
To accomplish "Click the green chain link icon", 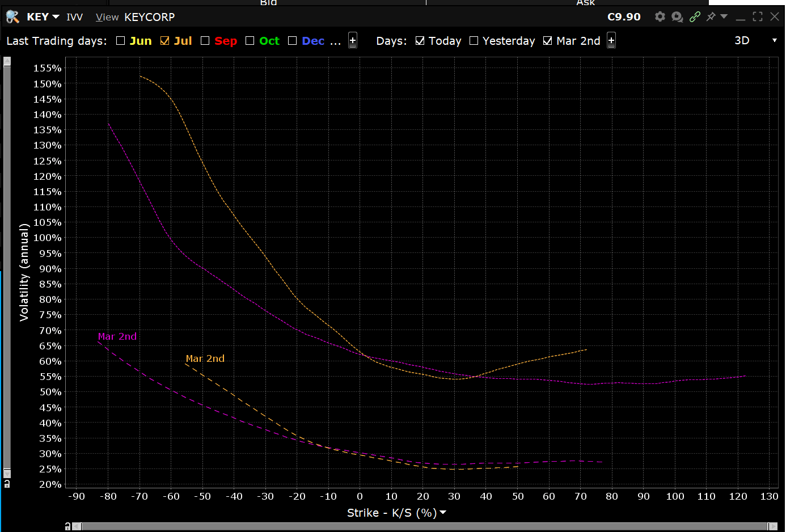I will [695, 17].
